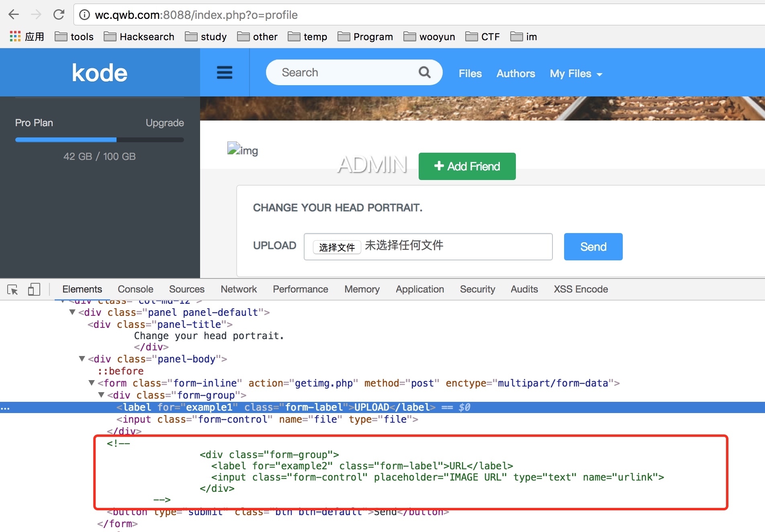
Task: Click the browser back arrow
Action: point(14,15)
